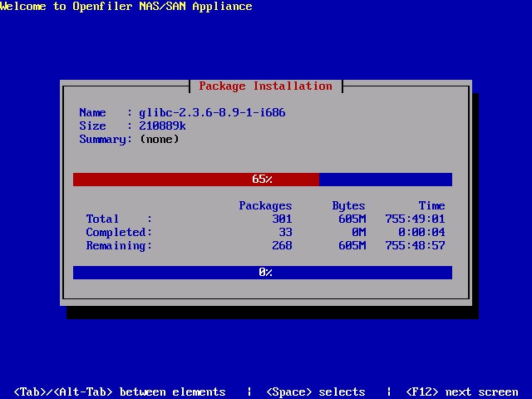Click the Name label
The height and width of the screenshot is (399, 532).
(x=92, y=113)
